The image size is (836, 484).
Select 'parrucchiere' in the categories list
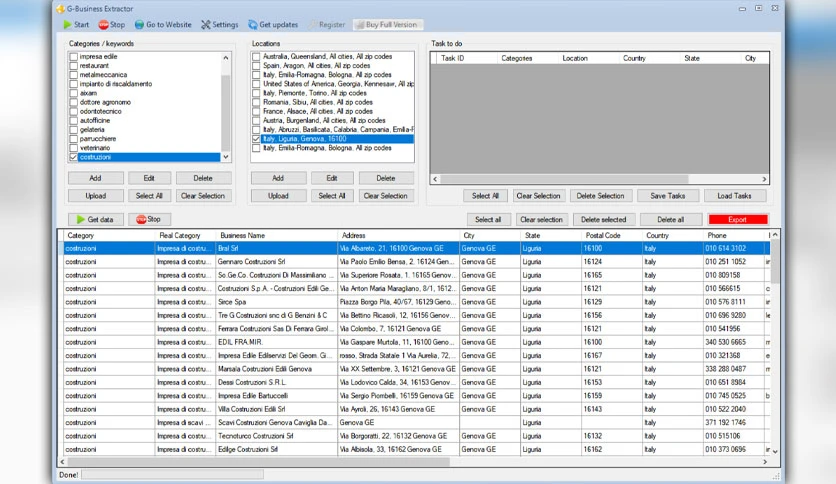click(98, 139)
